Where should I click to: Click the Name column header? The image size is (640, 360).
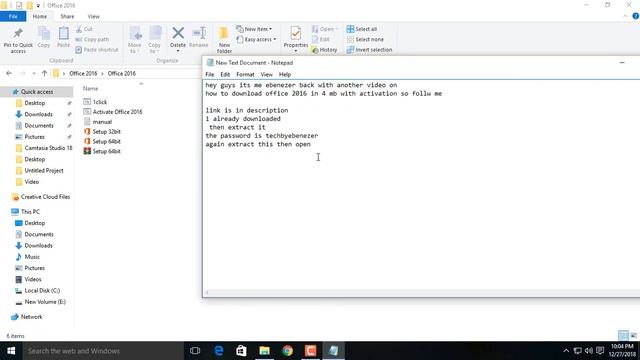click(91, 89)
